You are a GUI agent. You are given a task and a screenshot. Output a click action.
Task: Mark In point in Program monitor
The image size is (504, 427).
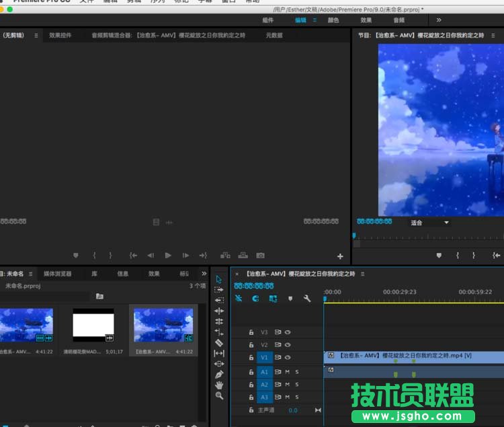tap(458, 256)
